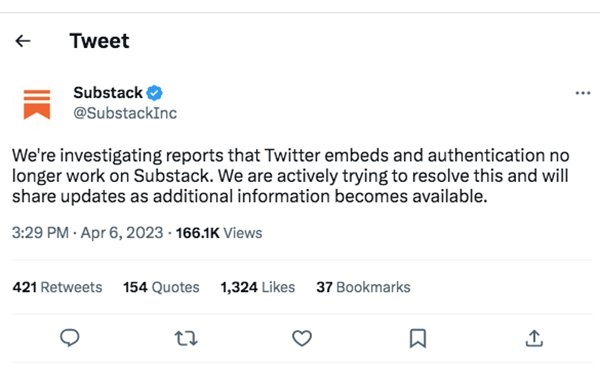Open the three-dot more options menu
The height and width of the screenshot is (375, 600).
(583, 93)
